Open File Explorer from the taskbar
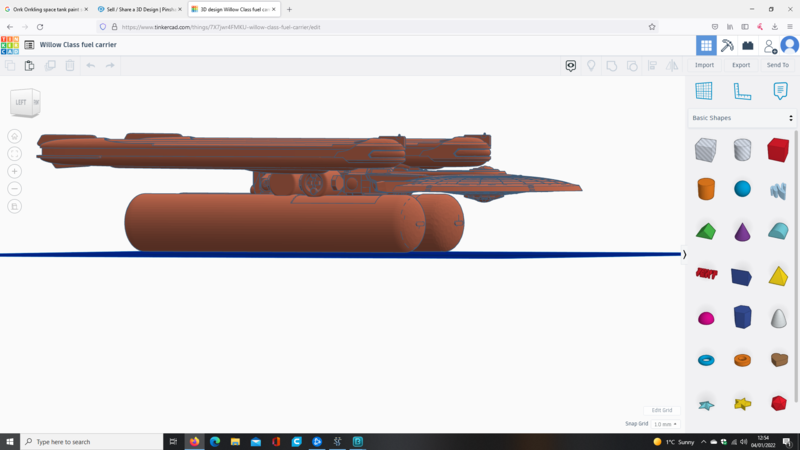Viewport: 800px width, 450px height. [235, 442]
